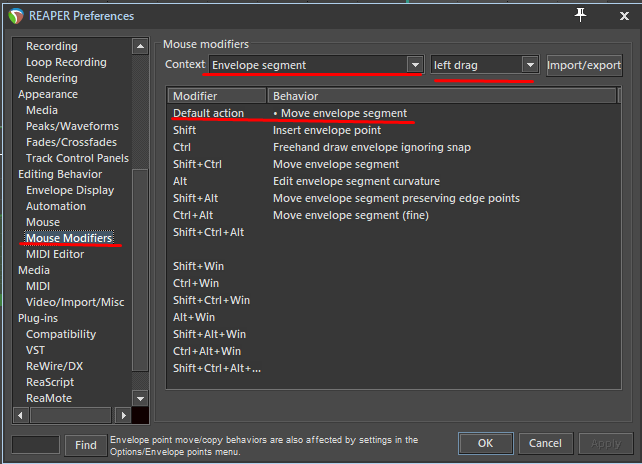Viewport: 642px width, 464px height.
Task: Select the Ctrl+Win modifier row
Action: (x=393, y=283)
